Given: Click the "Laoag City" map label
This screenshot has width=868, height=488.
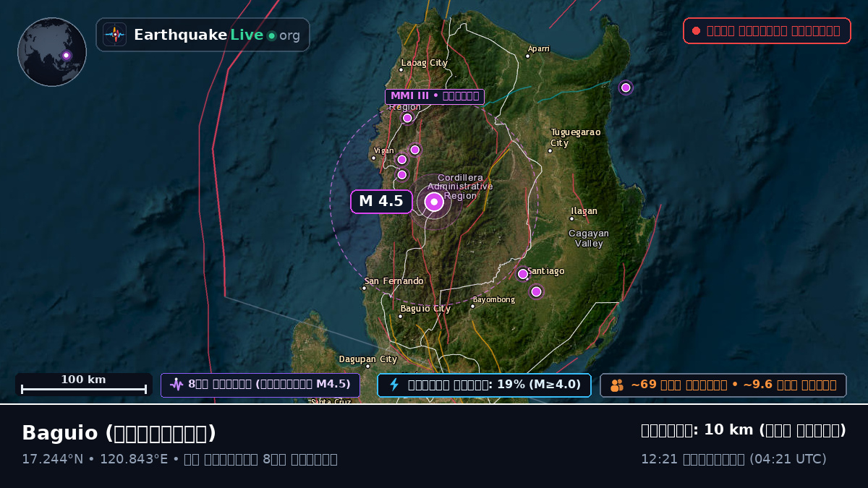Looking at the screenshot, I should (x=425, y=63).
